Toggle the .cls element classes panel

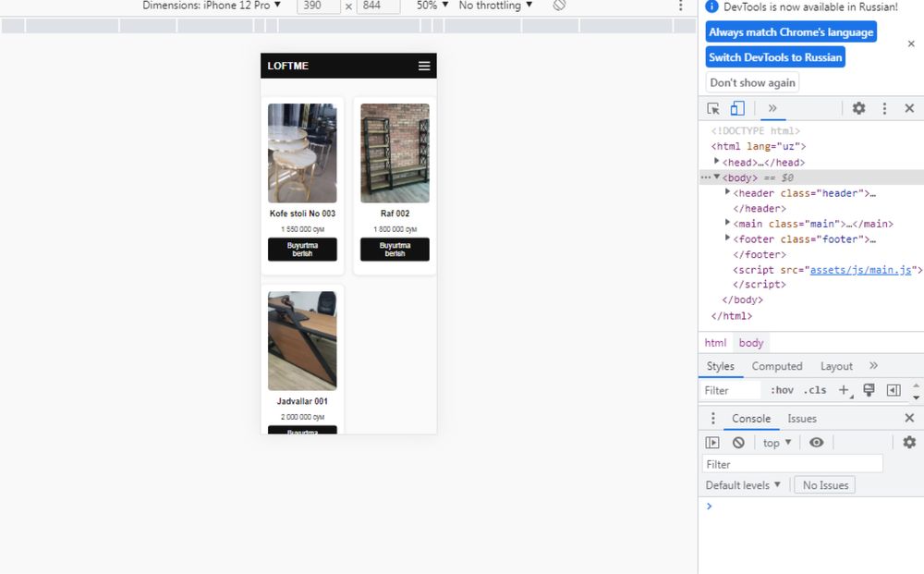(x=814, y=390)
